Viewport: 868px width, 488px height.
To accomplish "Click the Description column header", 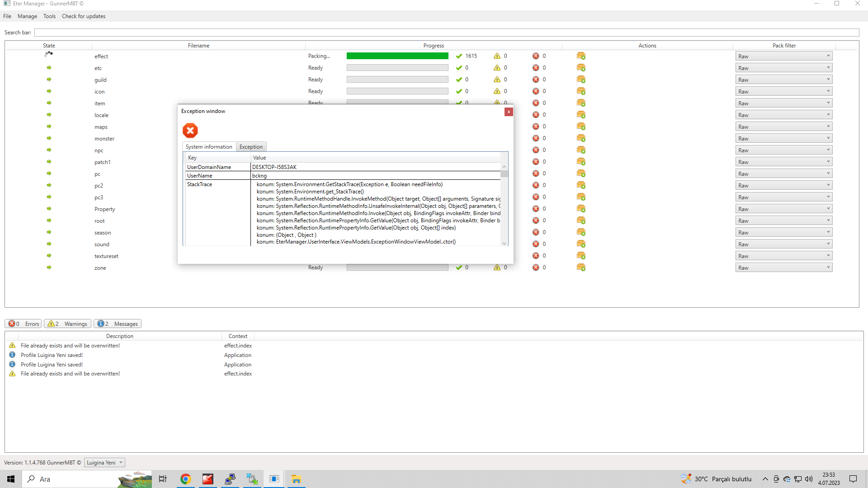I will [120, 336].
